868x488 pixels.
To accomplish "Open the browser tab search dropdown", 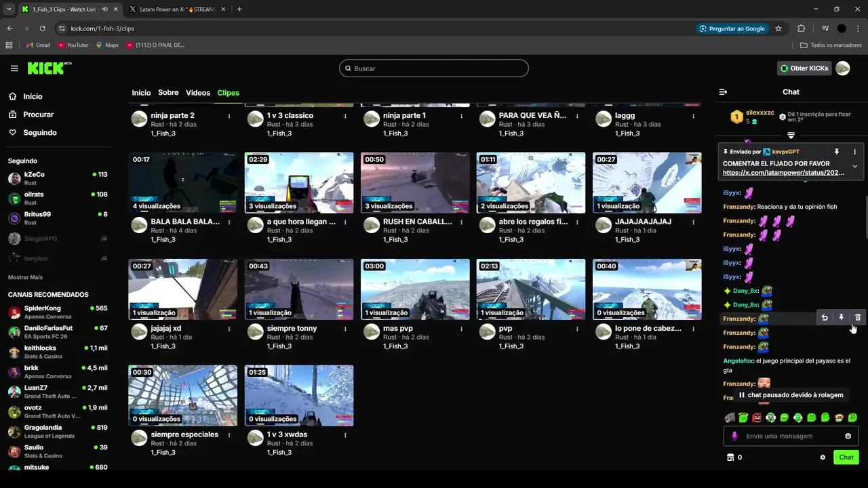I will click(9, 9).
